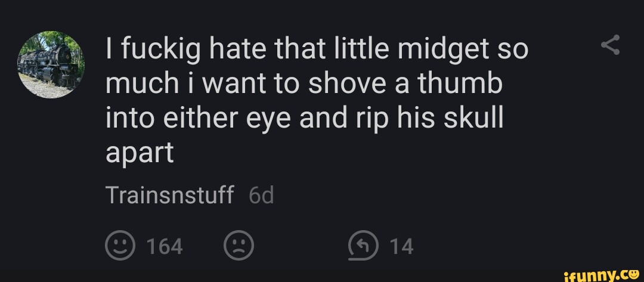Dislike the comment with the frowning face
The image size is (644, 282).
(239, 245)
